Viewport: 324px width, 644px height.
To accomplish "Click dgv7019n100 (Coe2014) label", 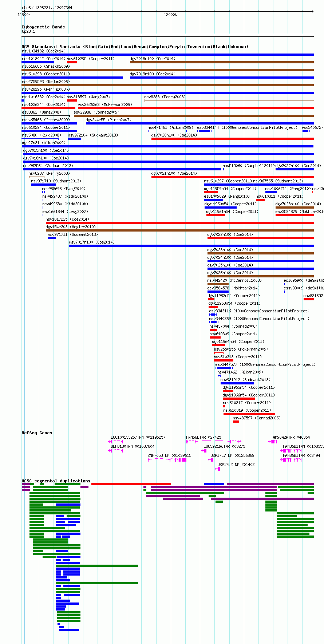I will pos(153,74).
